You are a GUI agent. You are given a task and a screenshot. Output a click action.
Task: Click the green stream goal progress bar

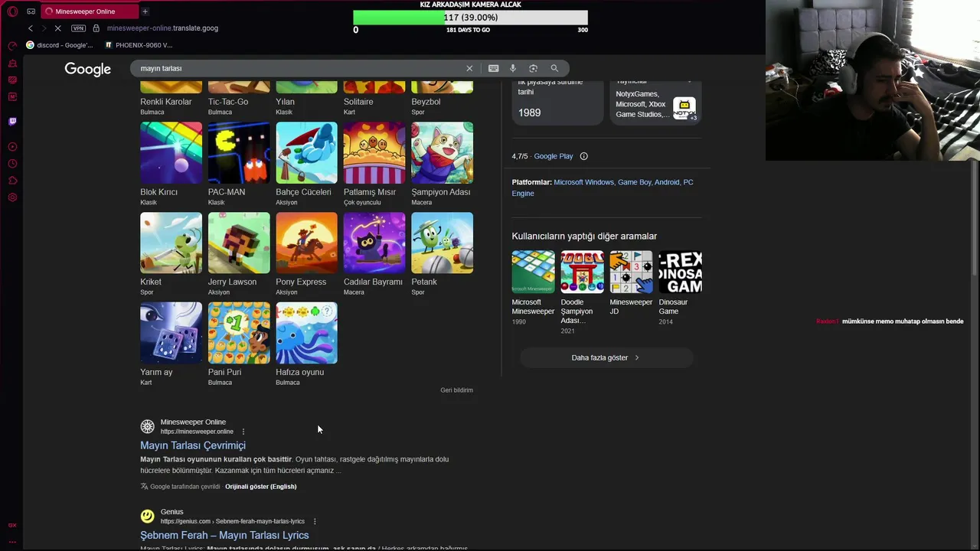click(470, 18)
